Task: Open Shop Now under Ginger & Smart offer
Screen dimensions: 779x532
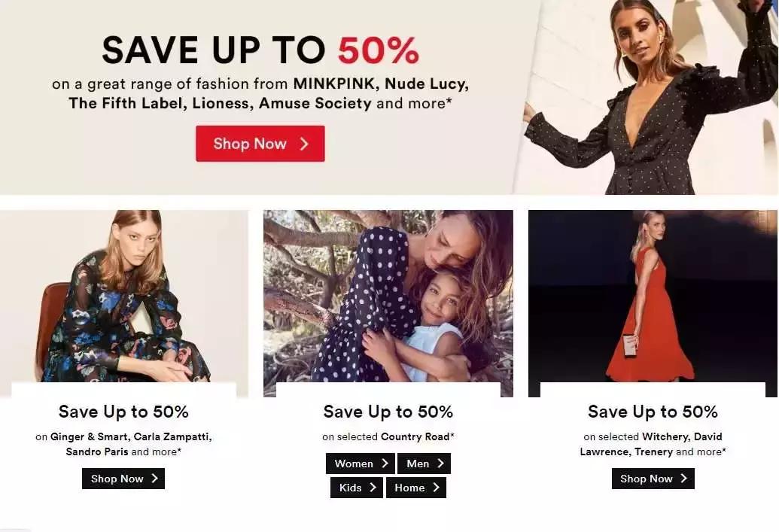Action: (123, 479)
